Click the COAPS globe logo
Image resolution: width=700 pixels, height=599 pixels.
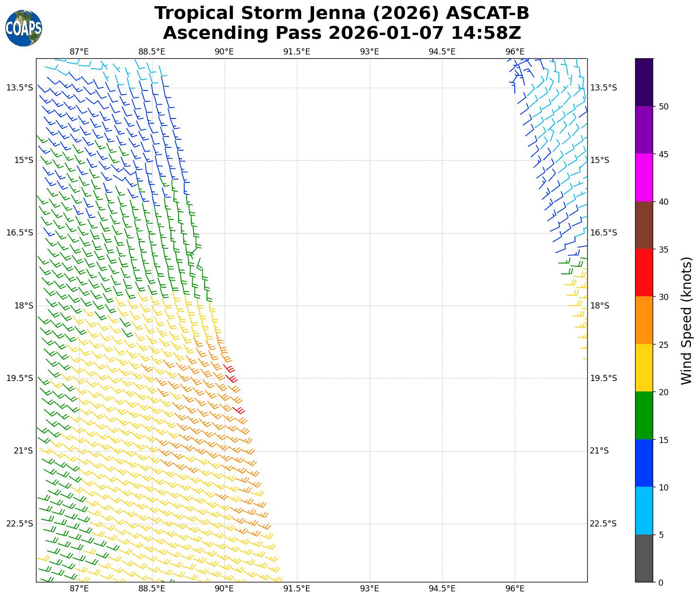[24, 28]
